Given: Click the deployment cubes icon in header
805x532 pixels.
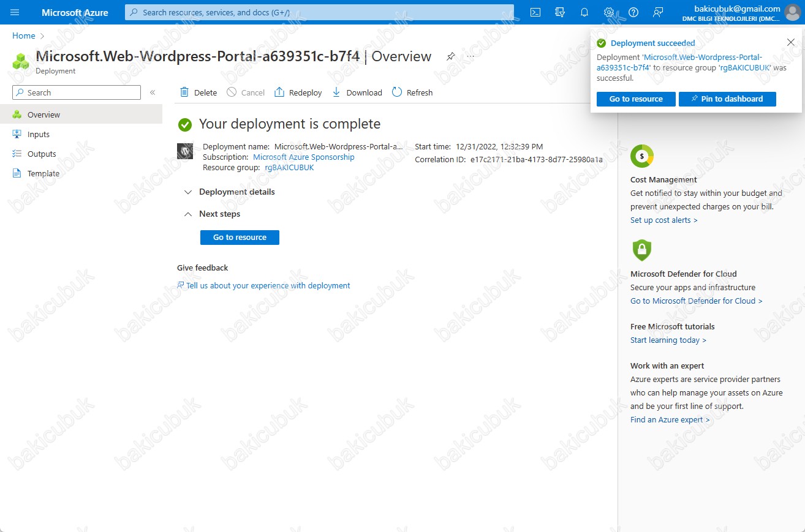Looking at the screenshot, I should pos(21,61).
